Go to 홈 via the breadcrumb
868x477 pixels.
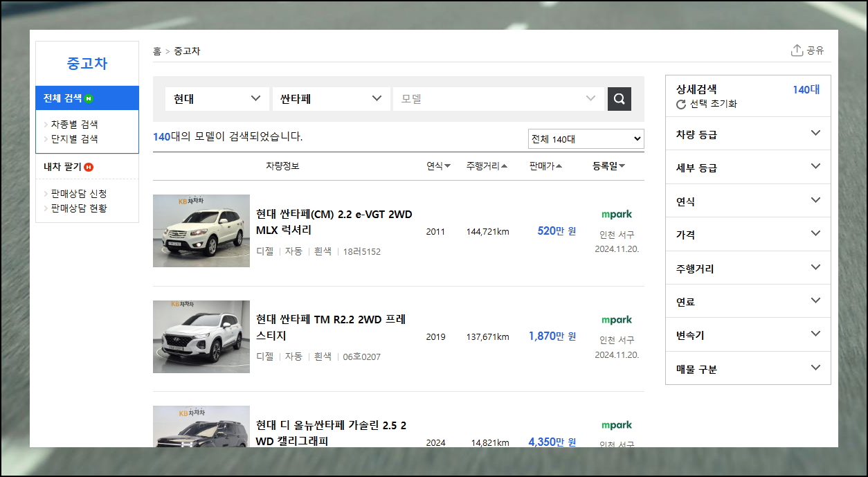tap(157, 51)
